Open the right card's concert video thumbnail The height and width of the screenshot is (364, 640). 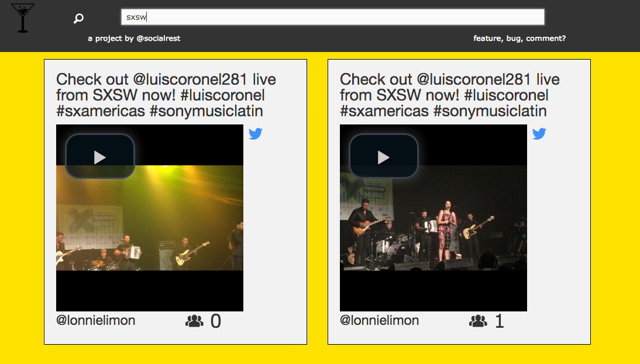pos(433,218)
